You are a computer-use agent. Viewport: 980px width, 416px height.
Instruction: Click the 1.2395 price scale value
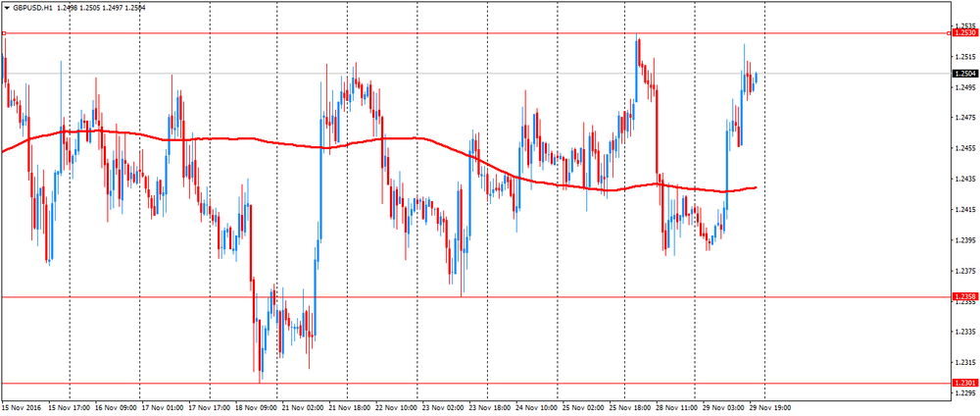pyautogui.click(x=965, y=240)
